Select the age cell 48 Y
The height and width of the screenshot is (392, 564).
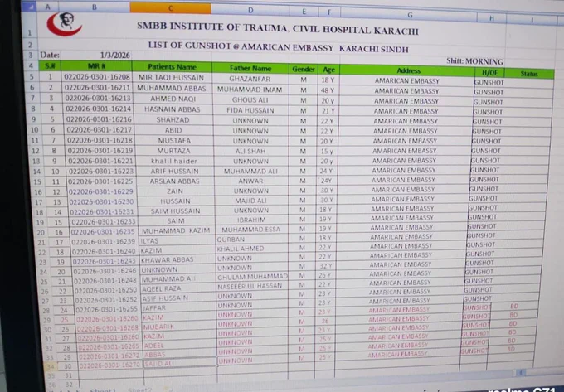coord(328,90)
